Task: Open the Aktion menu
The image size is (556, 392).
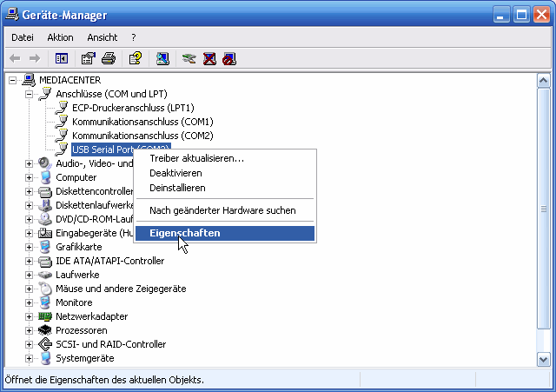Action: [61, 37]
